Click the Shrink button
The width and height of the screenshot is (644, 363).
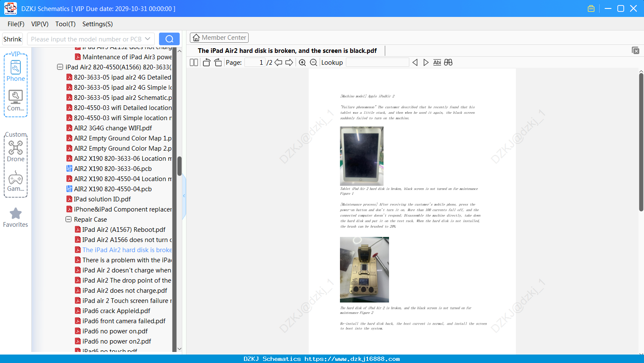pos(13,39)
